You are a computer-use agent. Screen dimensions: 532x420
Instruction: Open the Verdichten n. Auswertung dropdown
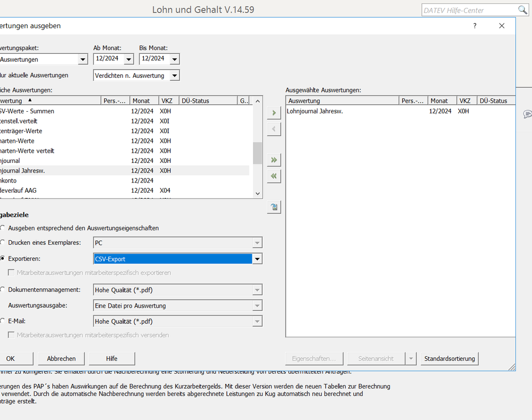tap(174, 75)
